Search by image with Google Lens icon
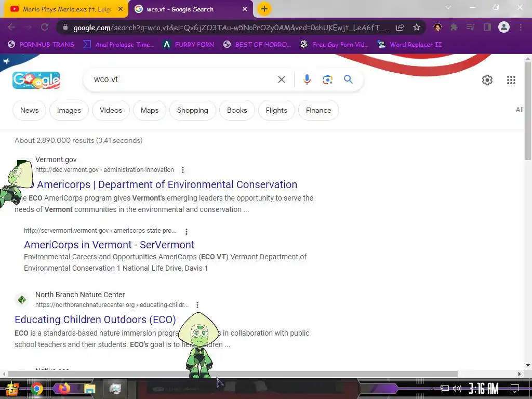Screen dimensions: 532x399 [x=327, y=79]
